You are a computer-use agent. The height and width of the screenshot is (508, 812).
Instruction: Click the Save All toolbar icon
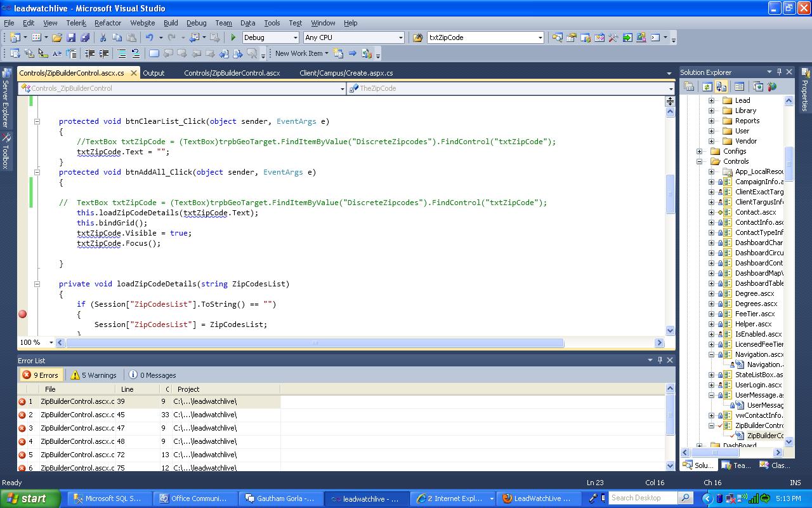click(x=84, y=38)
